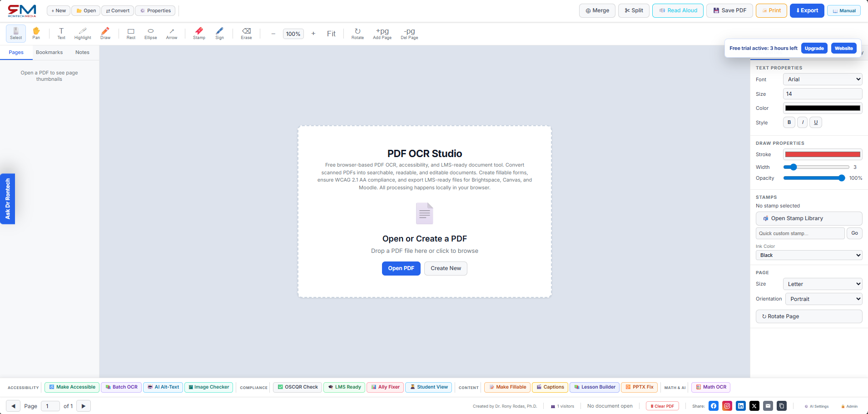Switch to the Bookmarks tab
Screen dimensions: 868x414
pyautogui.click(x=50, y=52)
